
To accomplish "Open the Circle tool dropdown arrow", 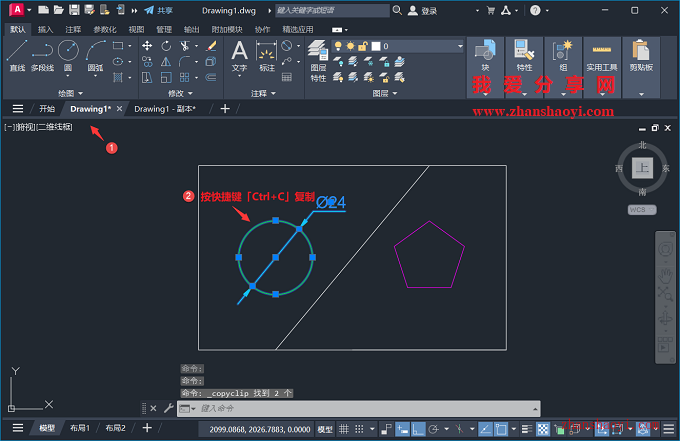I will click(68, 76).
